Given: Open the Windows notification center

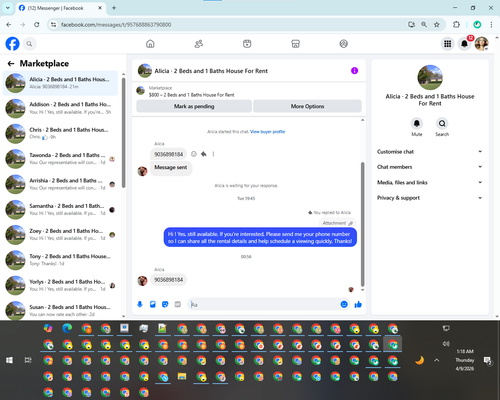Looking at the screenshot, I should pos(487,360).
